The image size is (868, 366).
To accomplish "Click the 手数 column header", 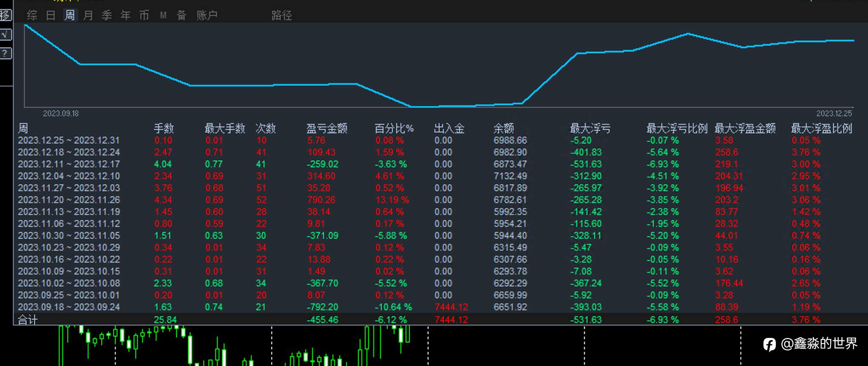I will [x=164, y=129].
